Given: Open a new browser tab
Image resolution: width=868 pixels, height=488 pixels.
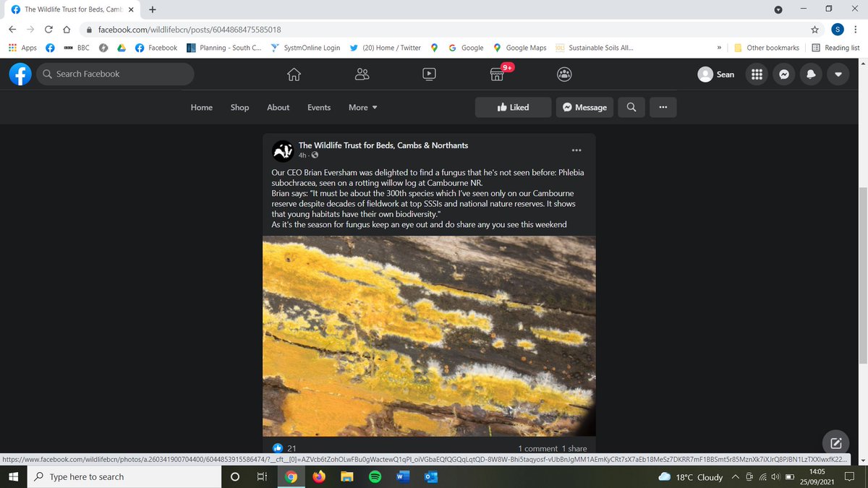Looking at the screenshot, I should pyautogui.click(x=153, y=9).
